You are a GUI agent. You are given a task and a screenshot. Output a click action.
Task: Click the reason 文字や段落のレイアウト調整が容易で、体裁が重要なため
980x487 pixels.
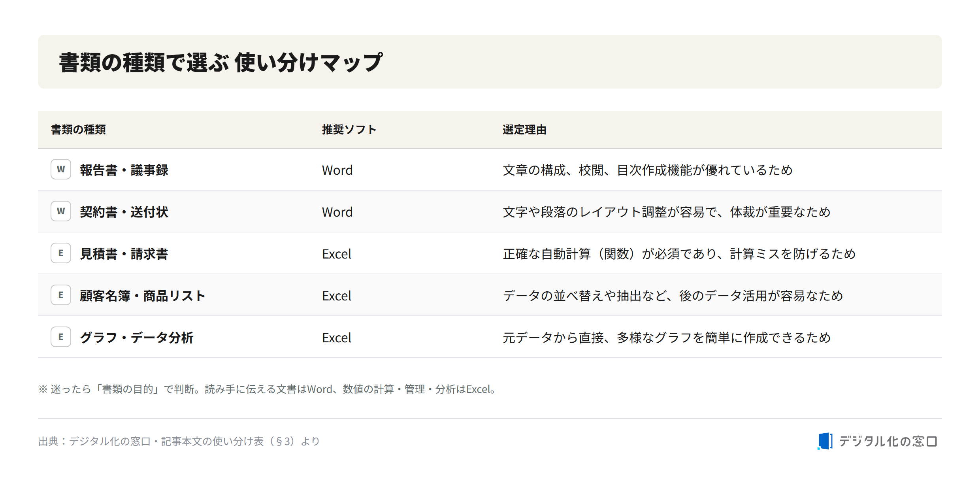tap(667, 212)
